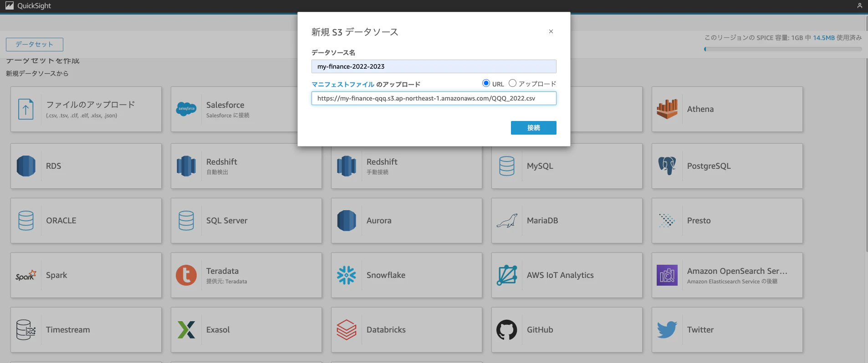Choose the ファイルのアップロード card label
The image size is (868, 363).
[91, 105]
